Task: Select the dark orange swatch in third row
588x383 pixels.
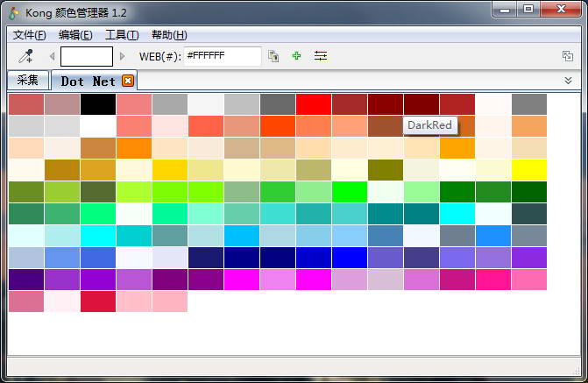Action: tap(134, 148)
